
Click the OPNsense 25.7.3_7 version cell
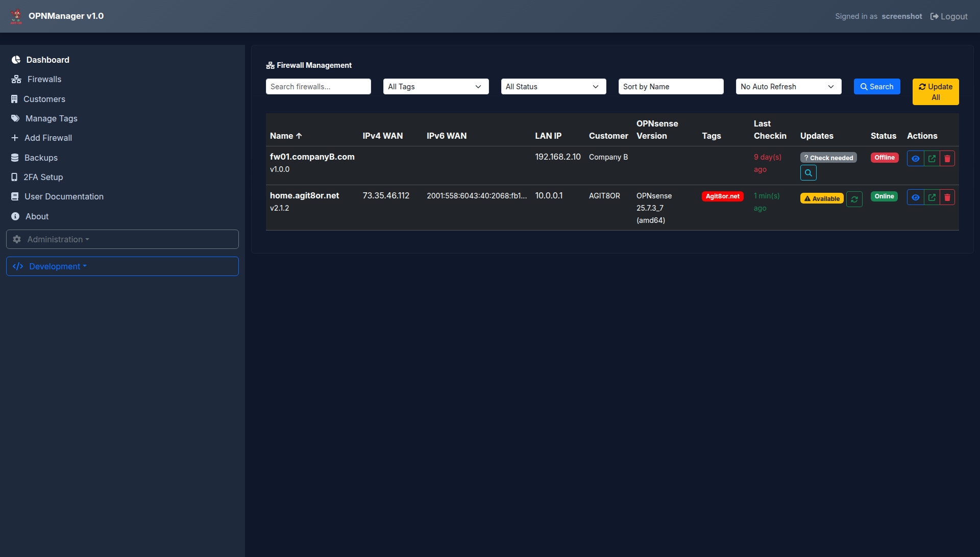[x=654, y=208]
